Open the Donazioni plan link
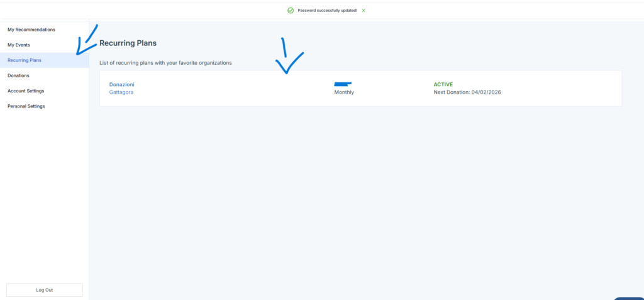644x300 pixels. pyautogui.click(x=122, y=84)
